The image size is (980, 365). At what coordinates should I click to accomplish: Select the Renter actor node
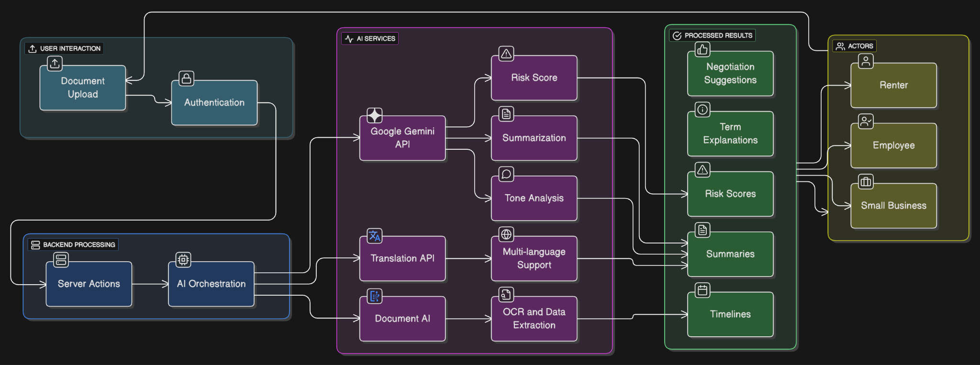tap(893, 86)
